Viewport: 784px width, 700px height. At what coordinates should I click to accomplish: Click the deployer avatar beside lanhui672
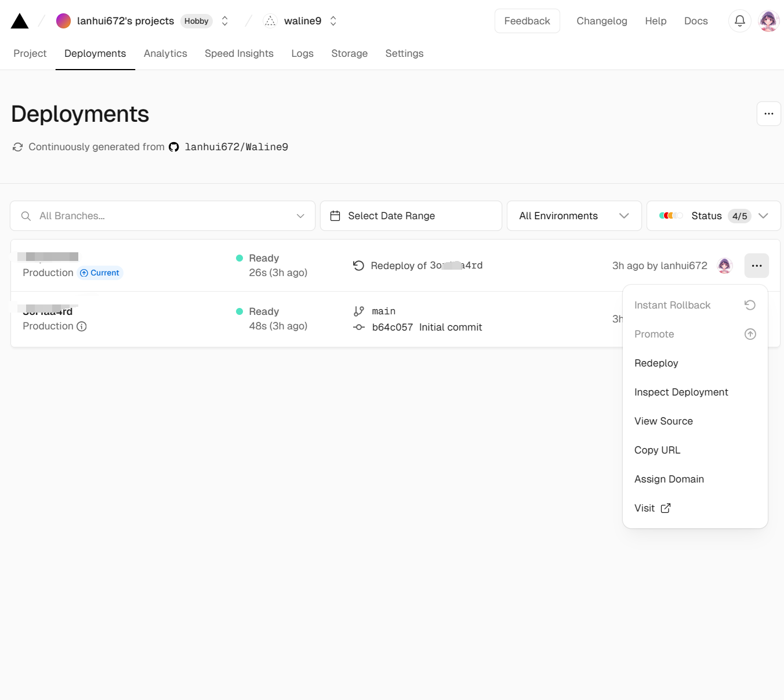(724, 266)
